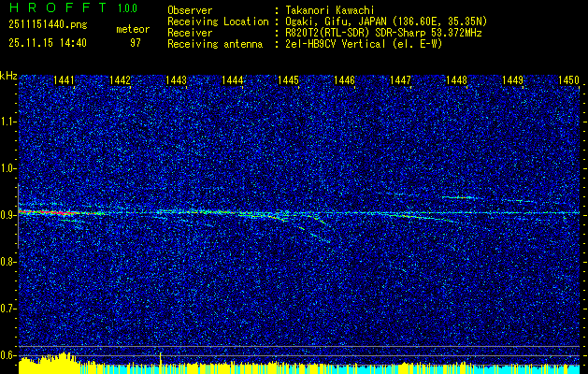Click the 1442 time marker
This screenshot has width=588, height=374.
point(120,79)
